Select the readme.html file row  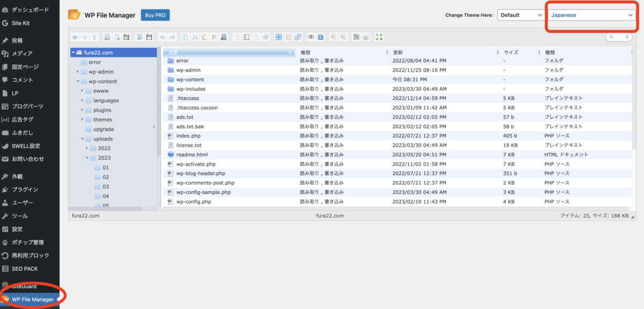[x=398, y=154]
